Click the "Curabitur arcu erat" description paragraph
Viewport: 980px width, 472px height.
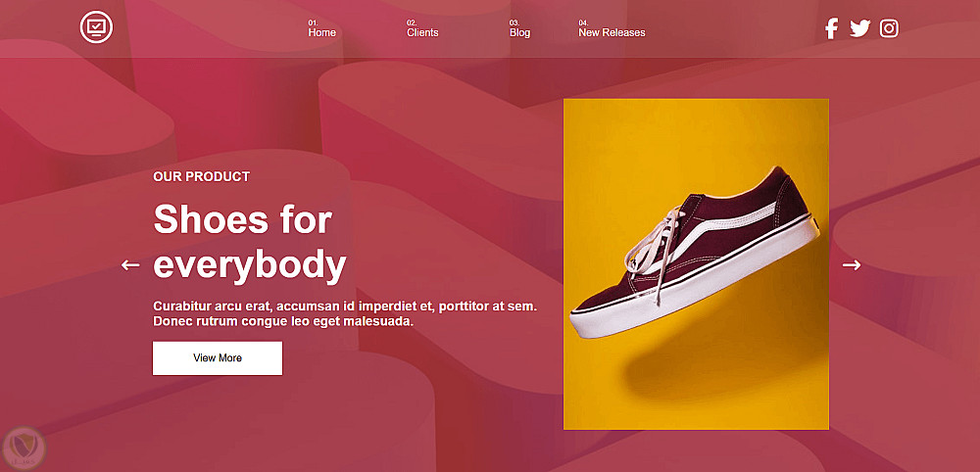pyautogui.click(x=345, y=313)
